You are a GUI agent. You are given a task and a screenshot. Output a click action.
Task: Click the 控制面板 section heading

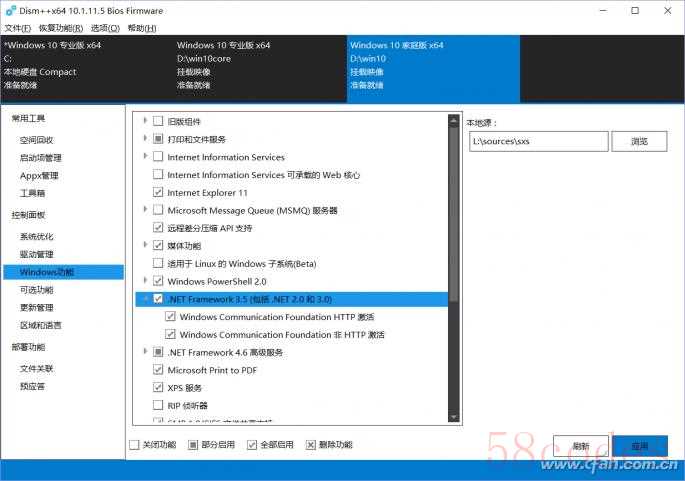coord(28,215)
